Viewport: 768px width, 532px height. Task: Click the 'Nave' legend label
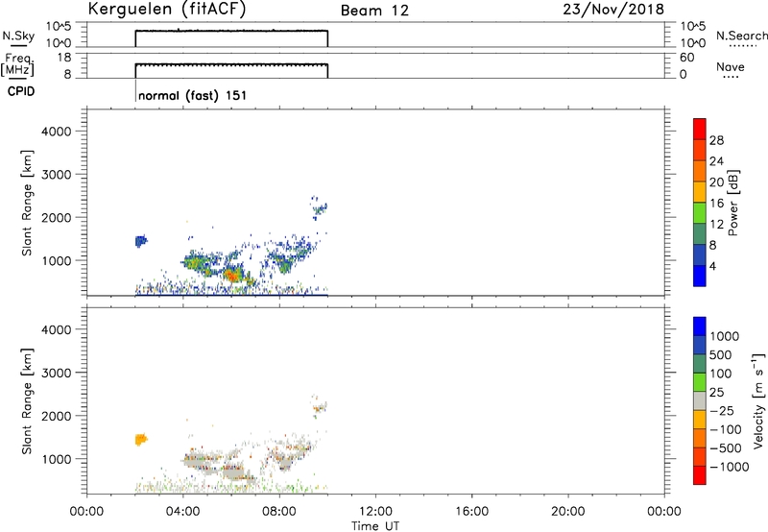[x=731, y=67]
